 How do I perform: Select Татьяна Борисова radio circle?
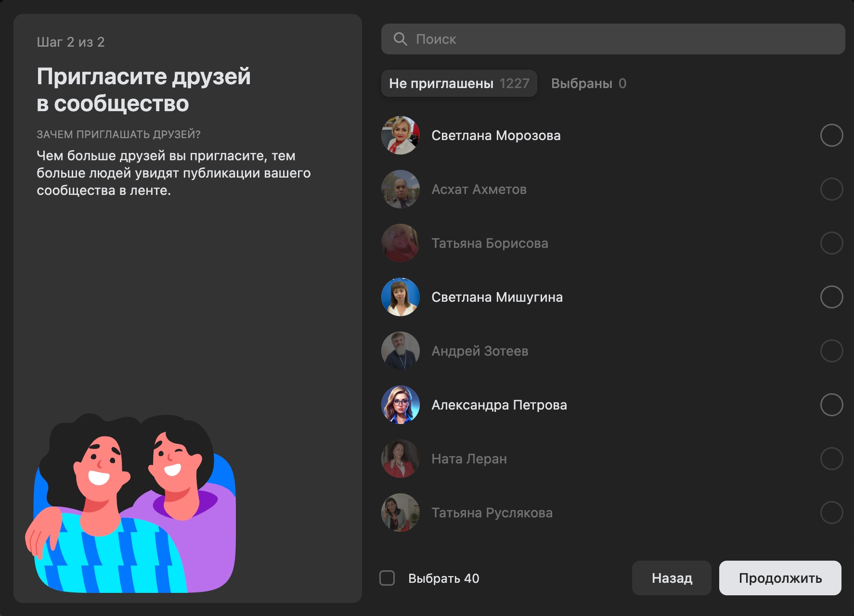[831, 243]
